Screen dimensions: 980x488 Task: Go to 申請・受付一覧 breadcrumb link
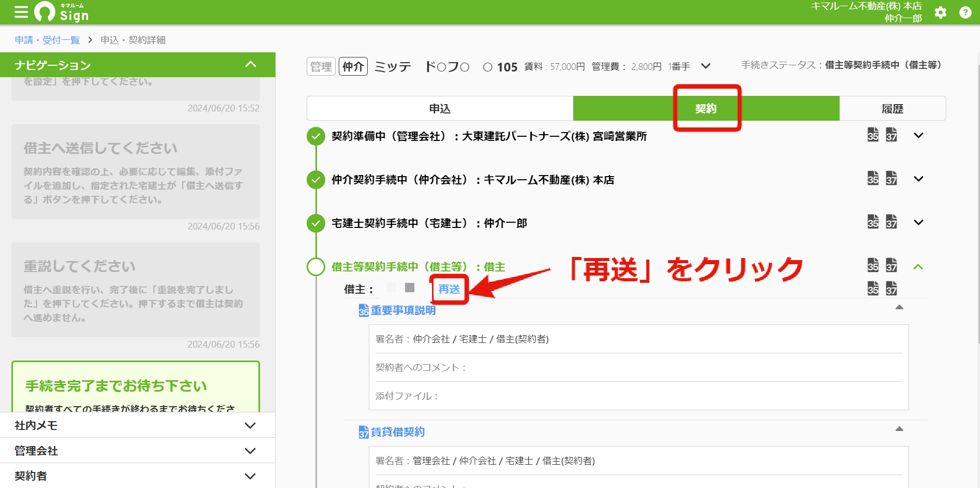47,40
